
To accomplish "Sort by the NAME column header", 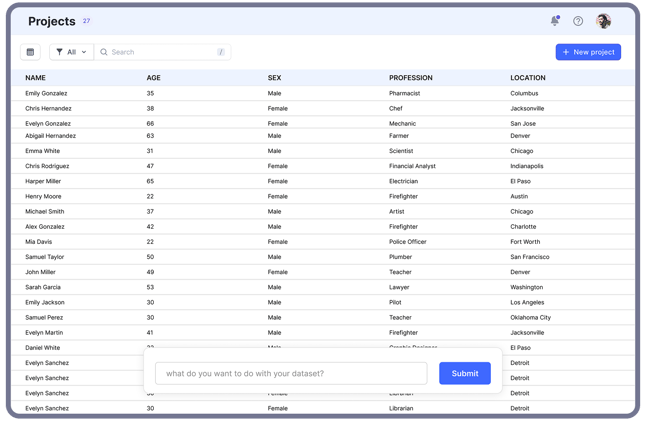I will [x=36, y=78].
